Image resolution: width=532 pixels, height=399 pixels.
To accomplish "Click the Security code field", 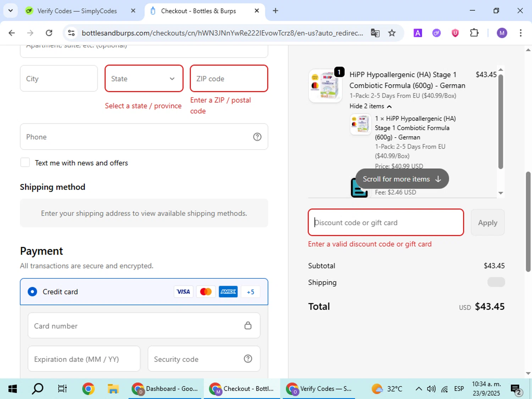I will [x=204, y=359].
